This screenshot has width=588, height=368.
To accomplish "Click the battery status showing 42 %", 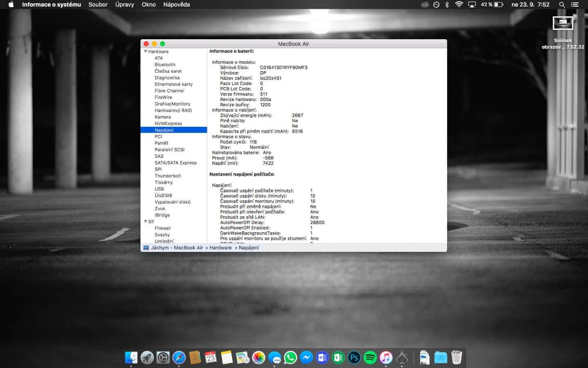I will pyautogui.click(x=492, y=4).
